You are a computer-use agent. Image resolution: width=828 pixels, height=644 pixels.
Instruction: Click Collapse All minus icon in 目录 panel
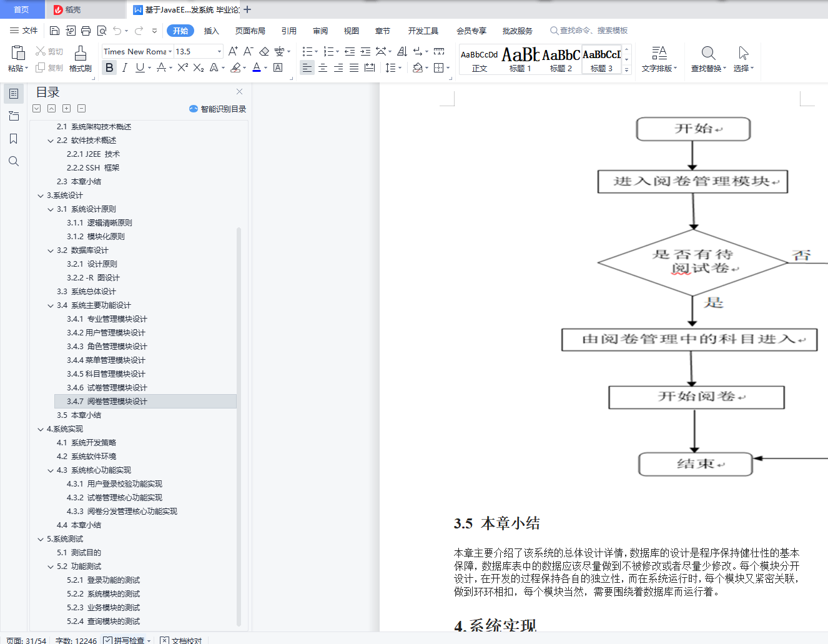(x=81, y=109)
